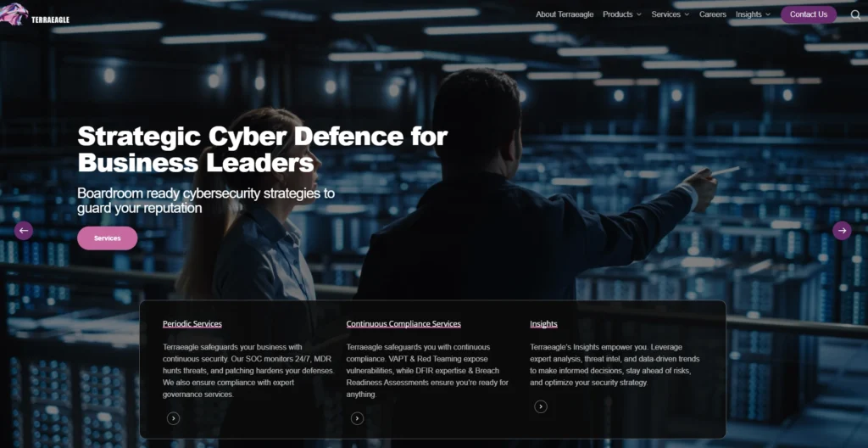Click the arrow circle under Periodic Services
868x448 pixels.
[173, 418]
